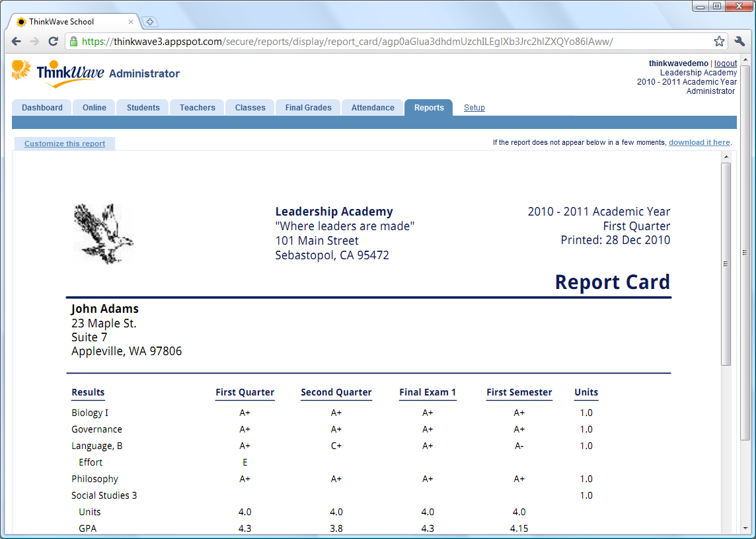Viewport: 756px width, 539px height.
Task: Open a new browser tab
Action: (150, 22)
